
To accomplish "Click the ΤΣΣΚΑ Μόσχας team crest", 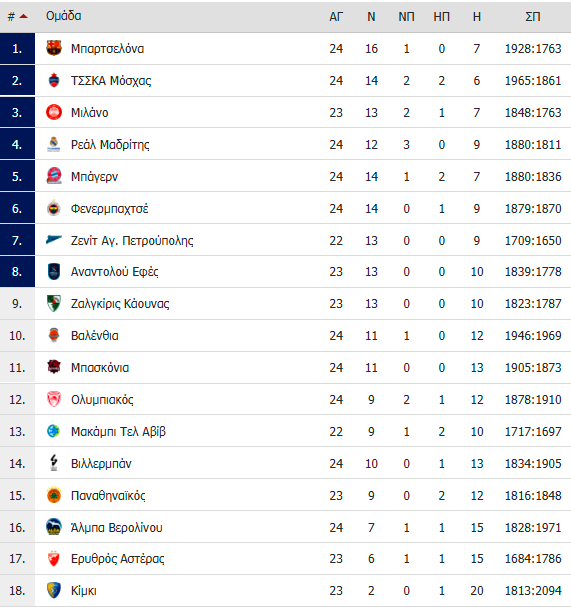I will [x=54, y=81].
